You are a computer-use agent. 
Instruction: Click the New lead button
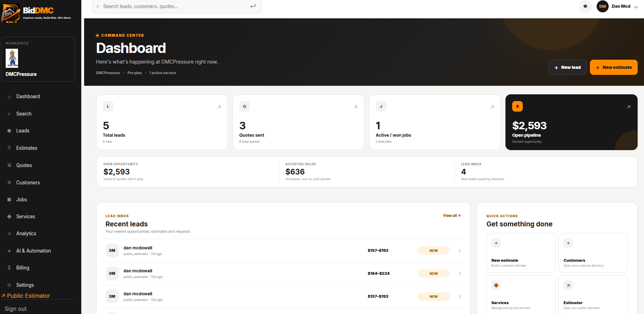(567, 67)
